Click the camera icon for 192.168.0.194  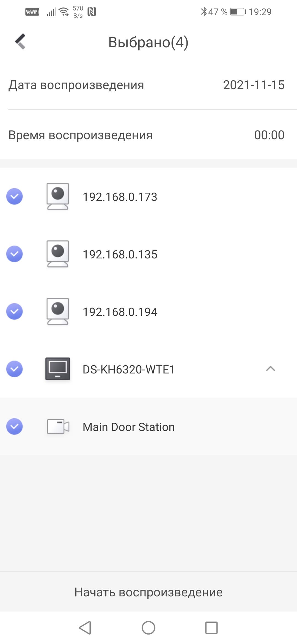57,312
